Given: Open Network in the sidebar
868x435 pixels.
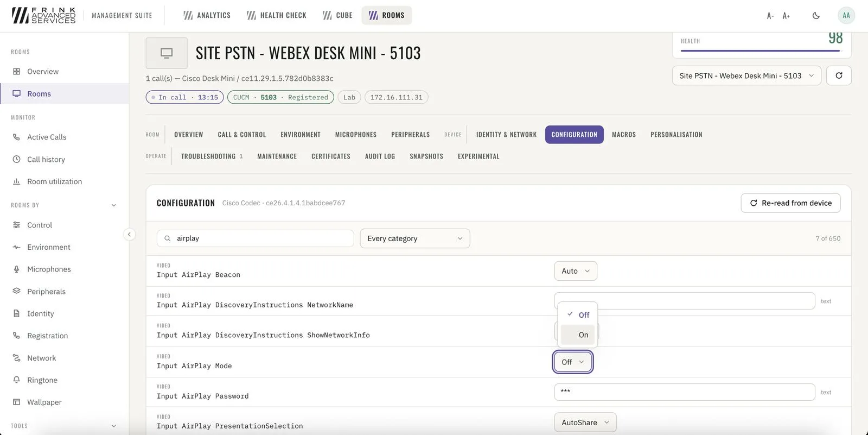Looking at the screenshot, I should (65, 358).
